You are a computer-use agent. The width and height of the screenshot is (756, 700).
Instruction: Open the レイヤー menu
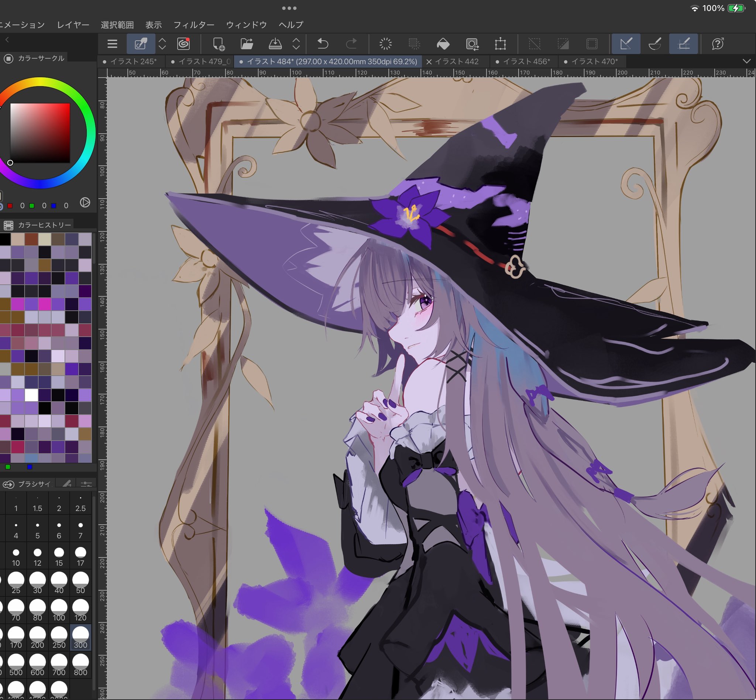coord(73,25)
